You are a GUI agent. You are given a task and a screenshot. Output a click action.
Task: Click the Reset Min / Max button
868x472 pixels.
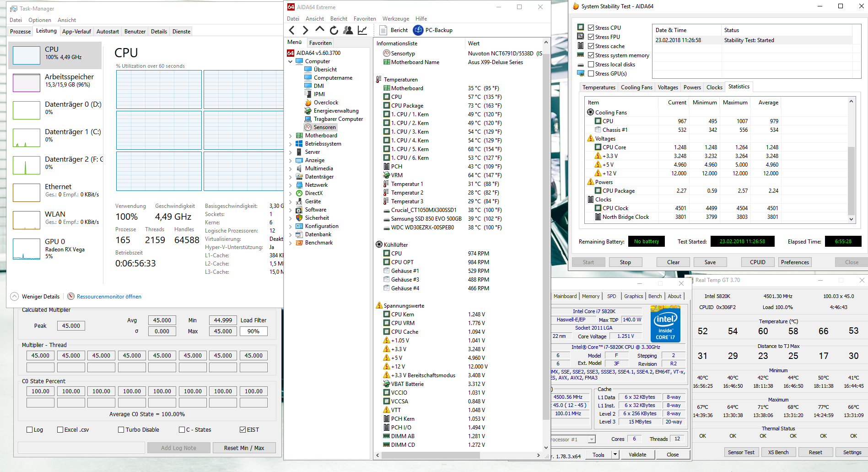(x=244, y=448)
